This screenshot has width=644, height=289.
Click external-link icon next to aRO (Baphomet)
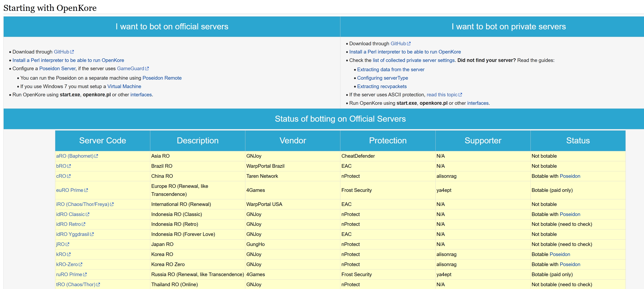[96, 156]
